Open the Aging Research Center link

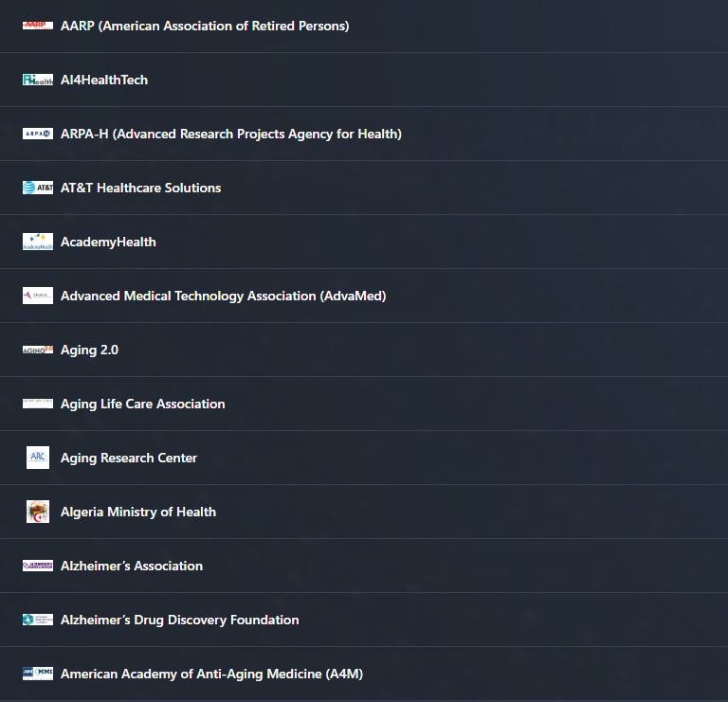(129, 458)
